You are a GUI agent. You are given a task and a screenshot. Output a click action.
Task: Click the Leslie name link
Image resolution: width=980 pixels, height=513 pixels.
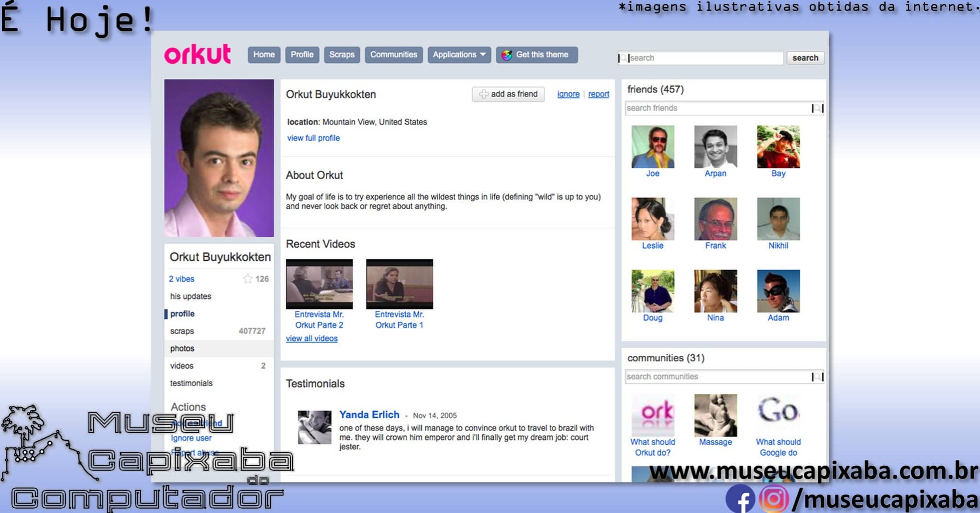(653, 246)
